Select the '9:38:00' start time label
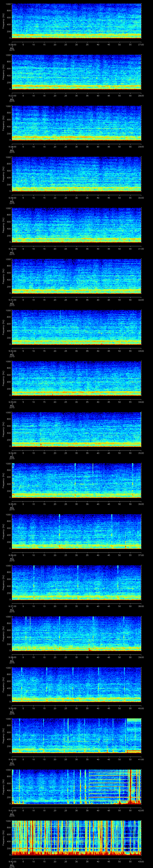Screen dimensions: 153x868 (x=12, y=657)
